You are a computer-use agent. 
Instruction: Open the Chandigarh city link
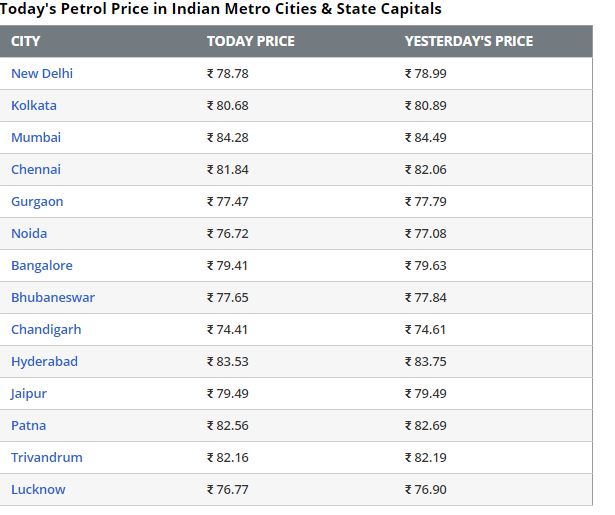46,329
